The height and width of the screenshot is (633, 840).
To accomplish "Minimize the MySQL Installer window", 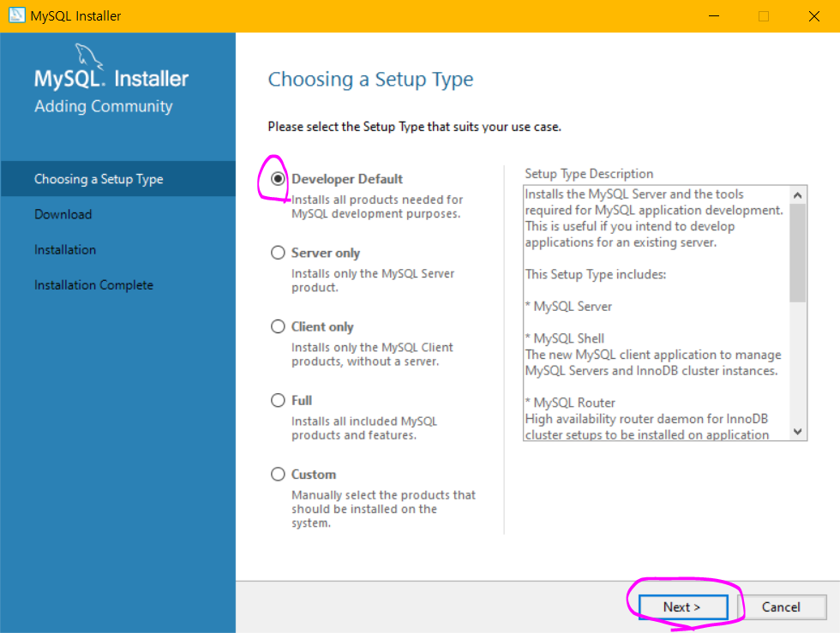I will click(713, 16).
